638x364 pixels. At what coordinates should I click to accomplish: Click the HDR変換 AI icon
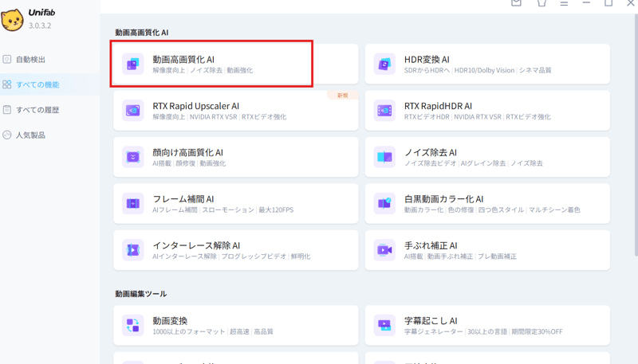384,64
